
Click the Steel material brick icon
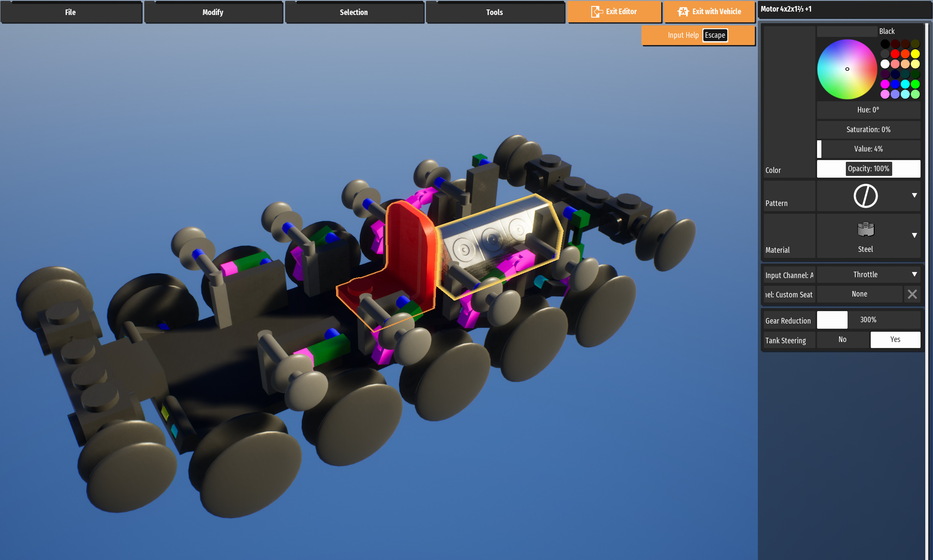tap(865, 230)
